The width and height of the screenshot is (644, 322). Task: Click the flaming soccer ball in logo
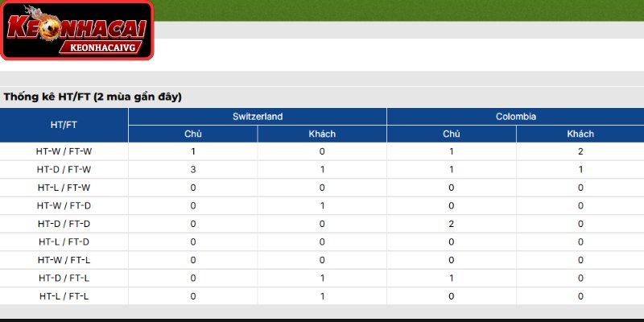click(48, 27)
